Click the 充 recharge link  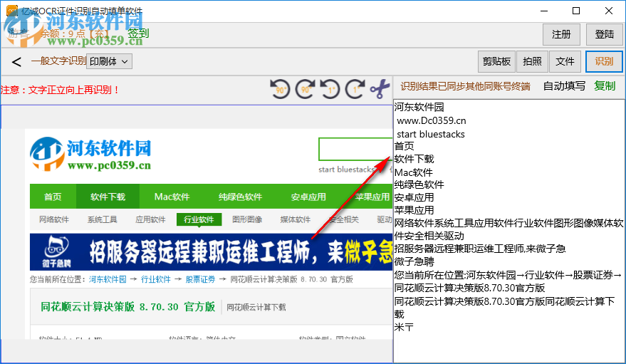coord(99,33)
